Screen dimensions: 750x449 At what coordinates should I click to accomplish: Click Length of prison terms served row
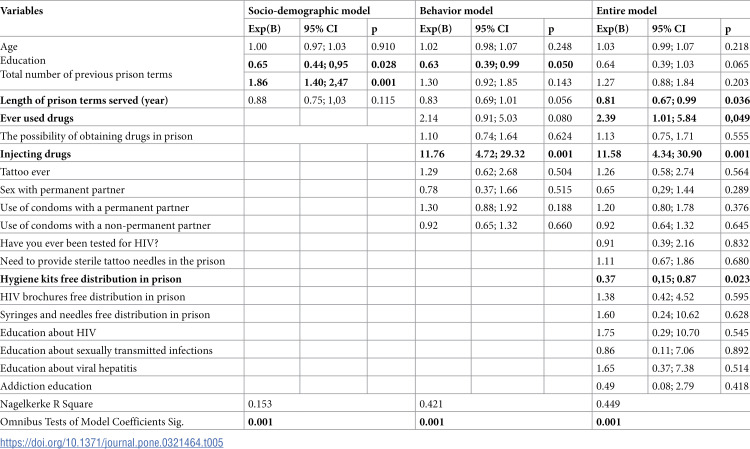(x=84, y=100)
